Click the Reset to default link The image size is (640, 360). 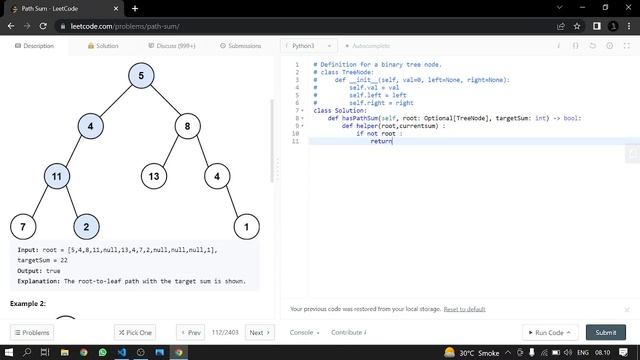click(x=464, y=309)
